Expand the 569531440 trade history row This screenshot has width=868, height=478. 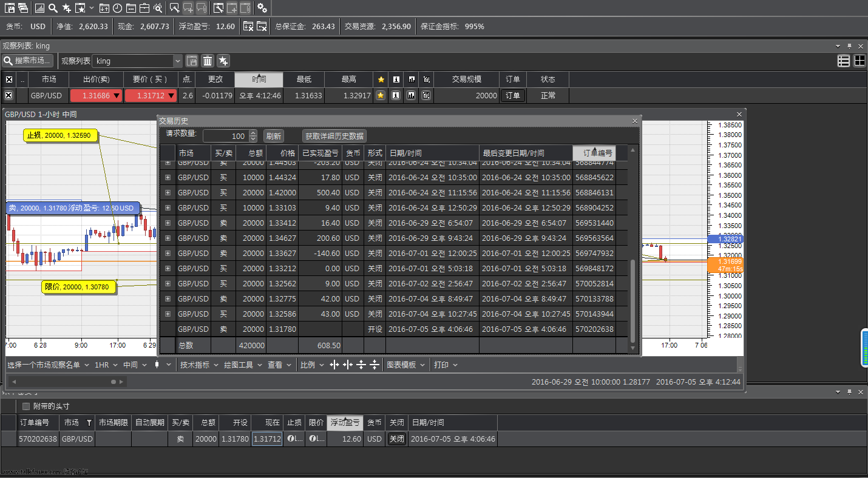(168, 223)
